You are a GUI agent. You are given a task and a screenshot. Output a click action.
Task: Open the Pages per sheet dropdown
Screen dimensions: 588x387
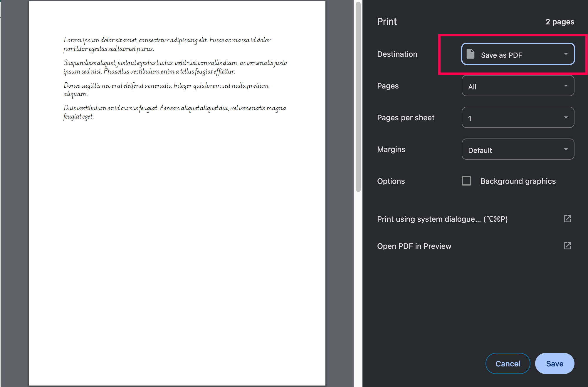(518, 118)
